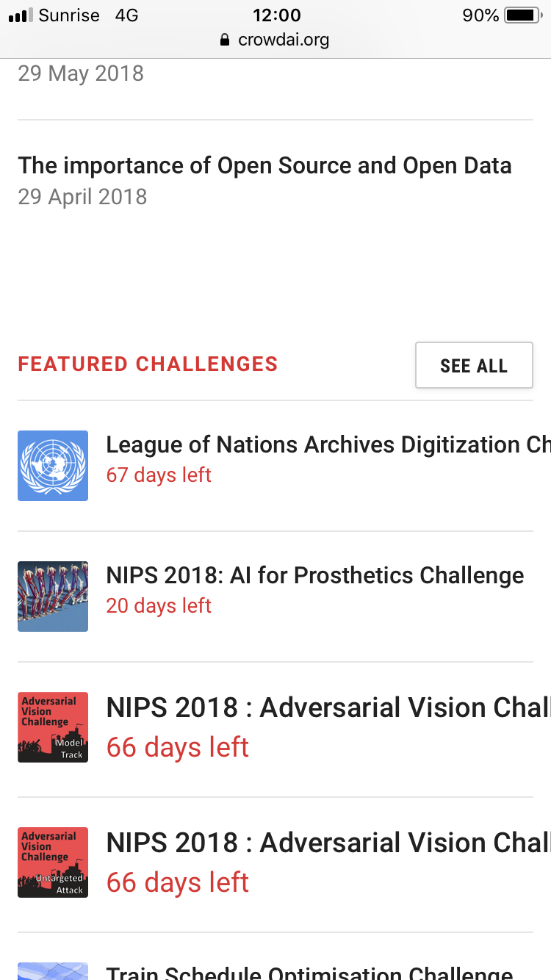
Task: Click the SEE ALL button
Action: (474, 365)
